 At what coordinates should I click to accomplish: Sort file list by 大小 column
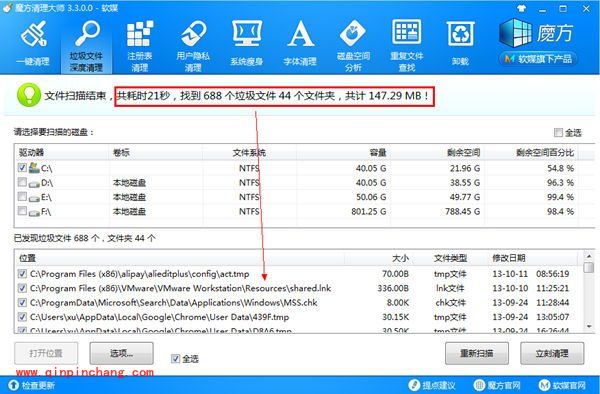pyautogui.click(x=379, y=258)
